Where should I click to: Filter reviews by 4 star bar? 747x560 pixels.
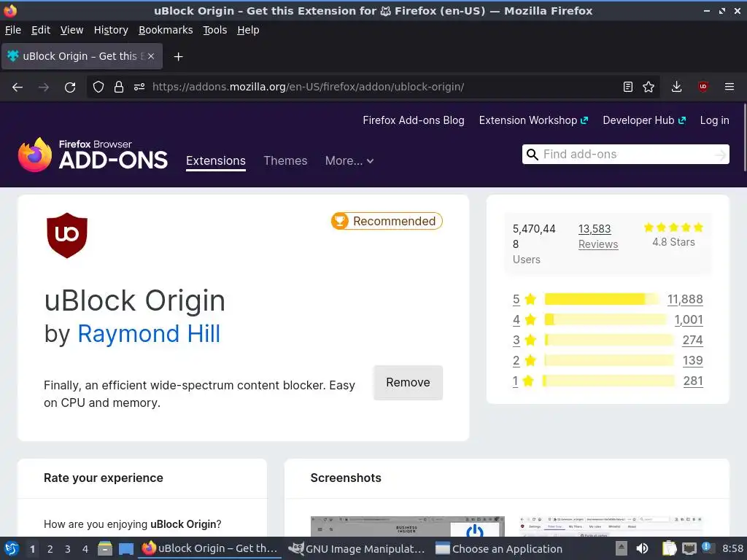pos(605,319)
